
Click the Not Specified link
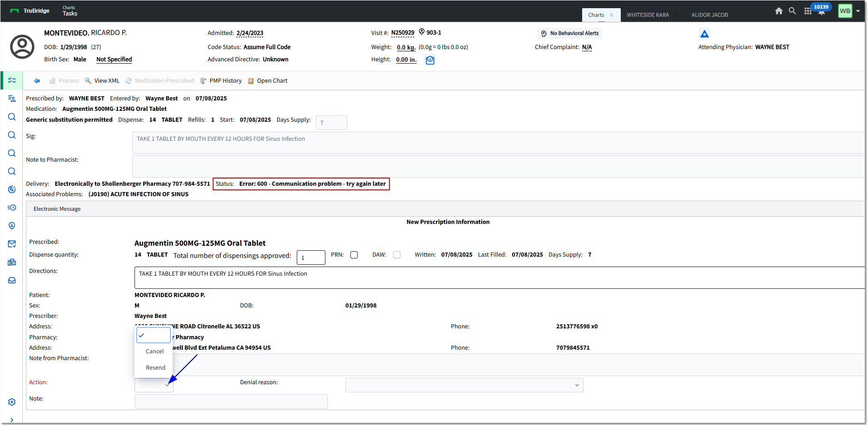coord(114,59)
